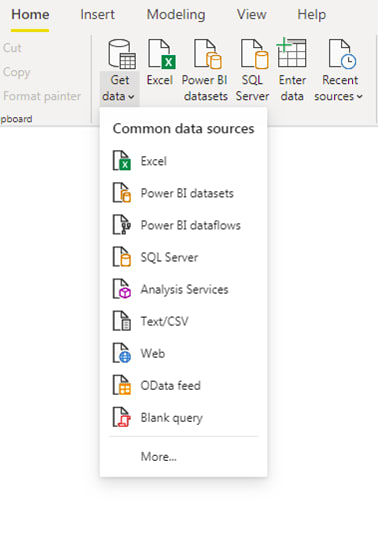Expand the Recent sources dropdown arrow
Image resolution: width=378 pixels, height=538 pixels.
point(359,97)
